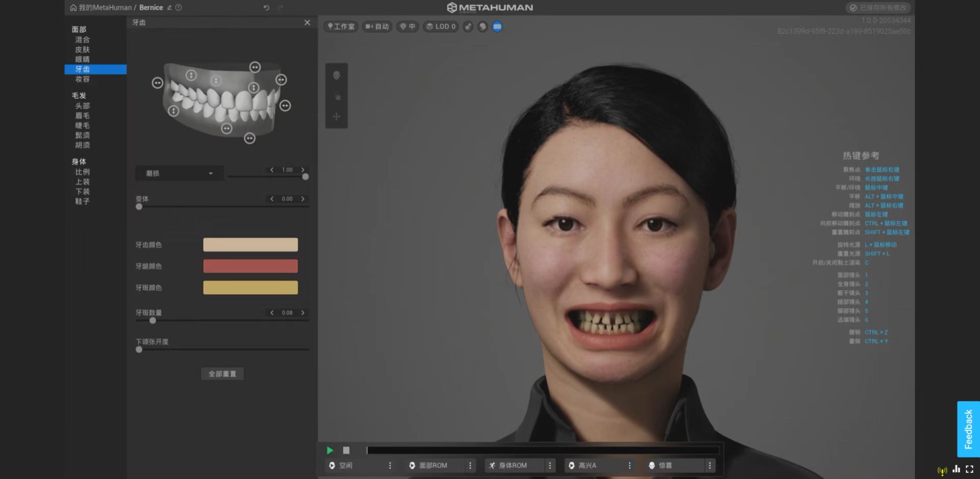Open the 磨损 dropdown
This screenshot has width=980, height=479.
tap(179, 174)
